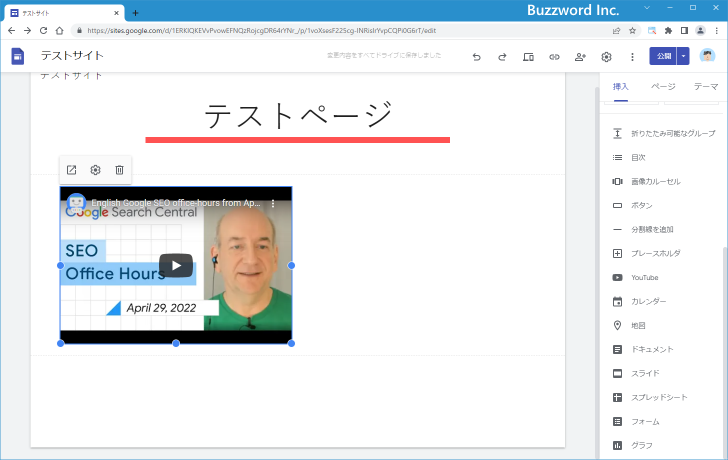Select the テストページ page title

click(298, 116)
